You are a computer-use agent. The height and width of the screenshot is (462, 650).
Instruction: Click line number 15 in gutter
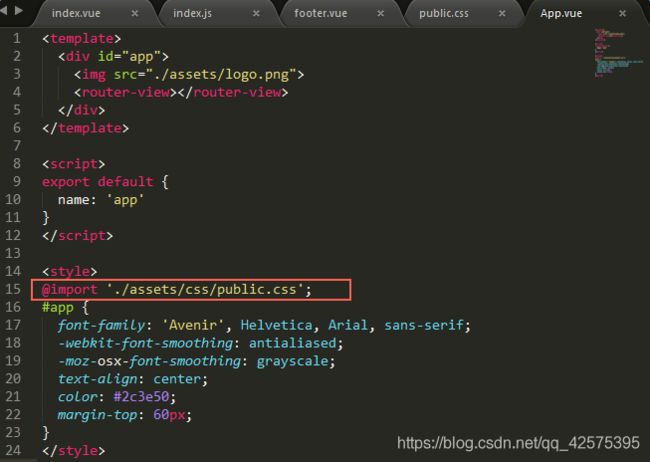tap(14, 290)
